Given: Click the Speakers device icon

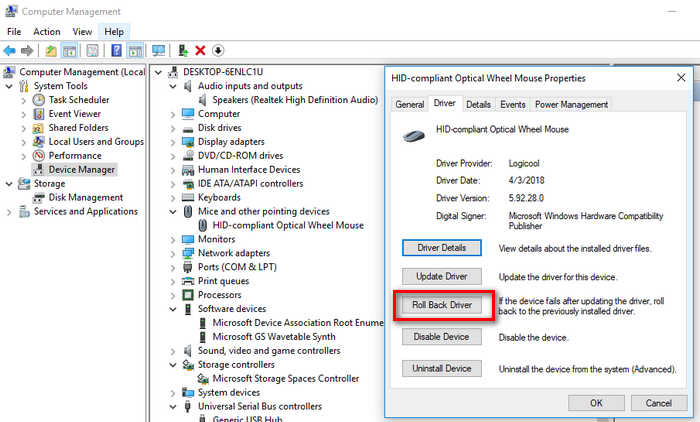Looking at the screenshot, I should [203, 100].
